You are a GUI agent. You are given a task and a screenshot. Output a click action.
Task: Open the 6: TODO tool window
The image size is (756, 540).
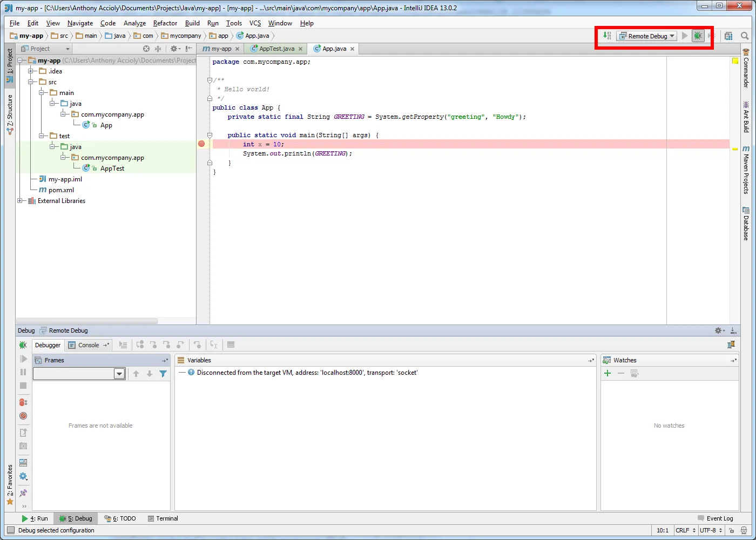pos(120,518)
